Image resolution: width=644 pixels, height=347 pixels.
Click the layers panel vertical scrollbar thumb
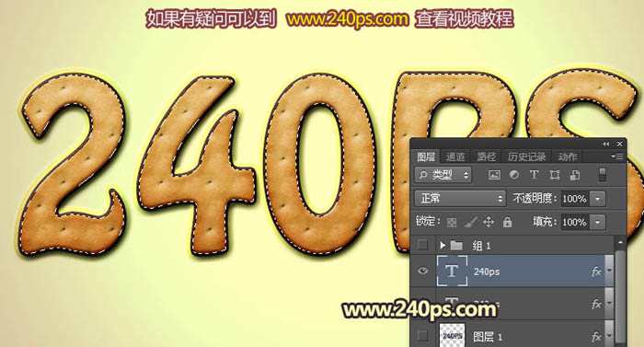tap(620, 297)
